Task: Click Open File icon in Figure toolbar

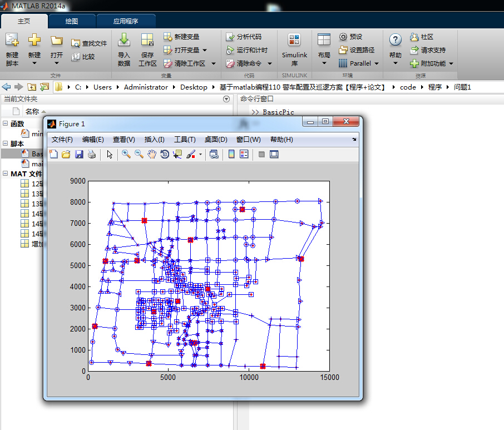Action: click(66, 154)
